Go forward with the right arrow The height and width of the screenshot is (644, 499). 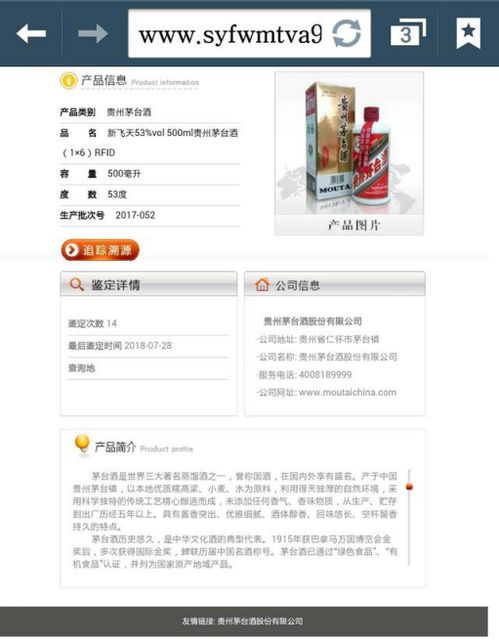[93, 33]
